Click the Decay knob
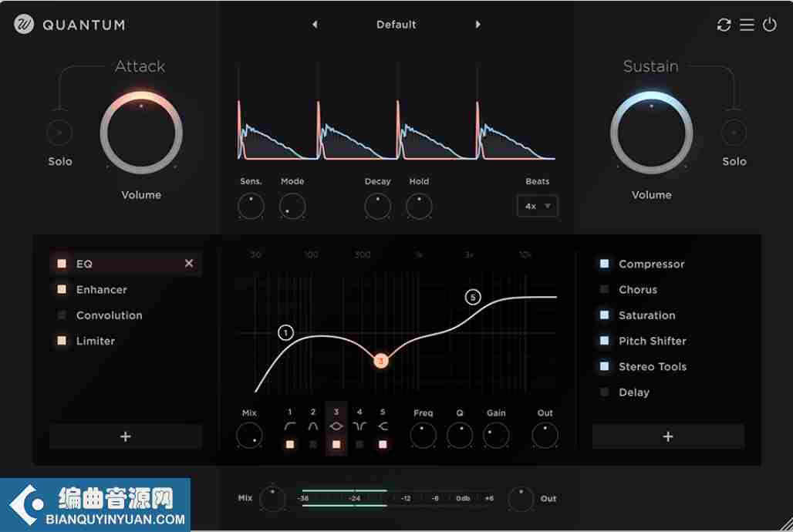This screenshot has height=532, width=793. [x=377, y=206]
